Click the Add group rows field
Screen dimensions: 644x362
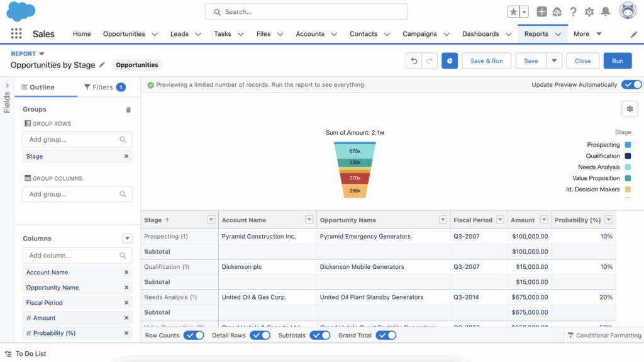tap(77, 140)
